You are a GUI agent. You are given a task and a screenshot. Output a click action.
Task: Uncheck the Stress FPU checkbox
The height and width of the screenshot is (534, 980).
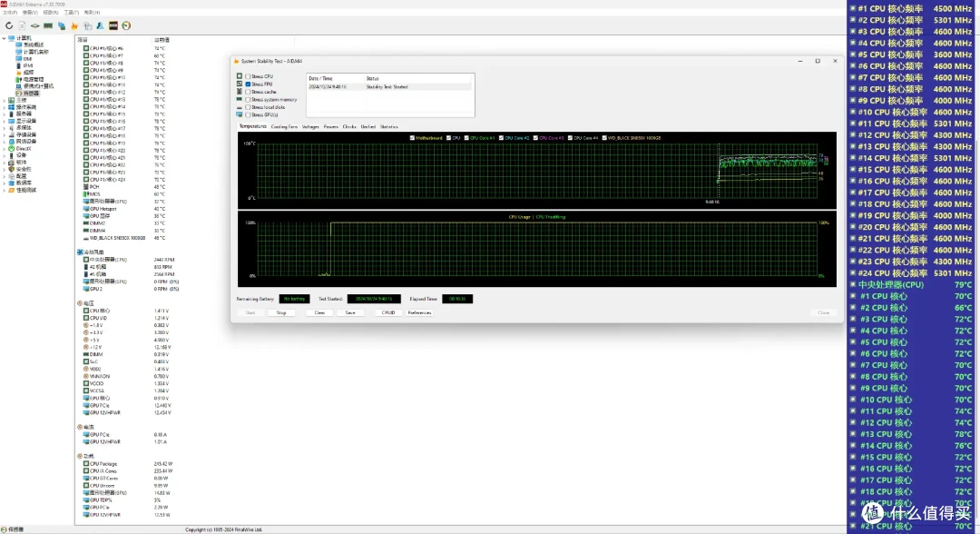click(x=248, y=84)
